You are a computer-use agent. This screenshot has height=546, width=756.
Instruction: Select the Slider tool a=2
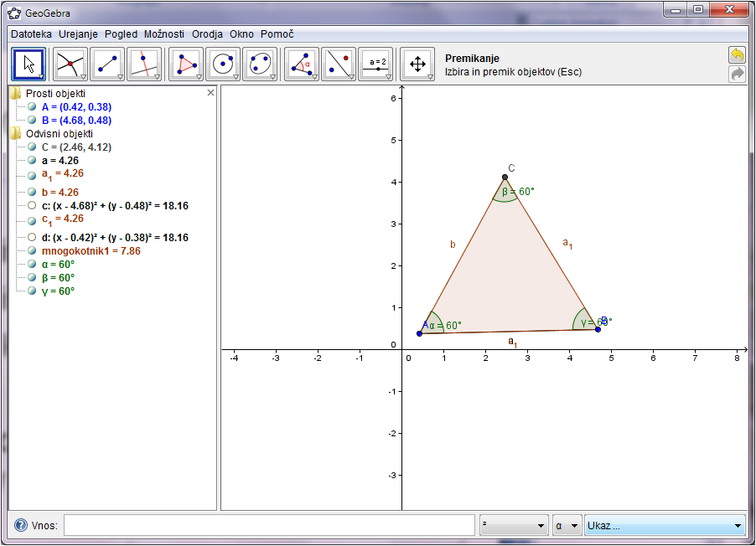tap(375, 64)
